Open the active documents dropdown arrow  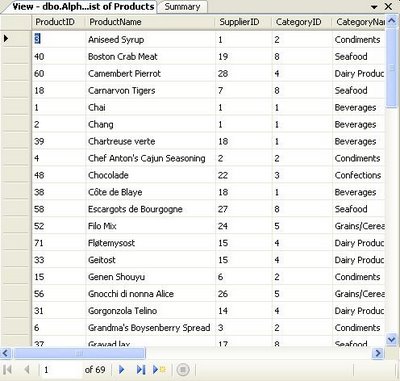coord(374,7)
